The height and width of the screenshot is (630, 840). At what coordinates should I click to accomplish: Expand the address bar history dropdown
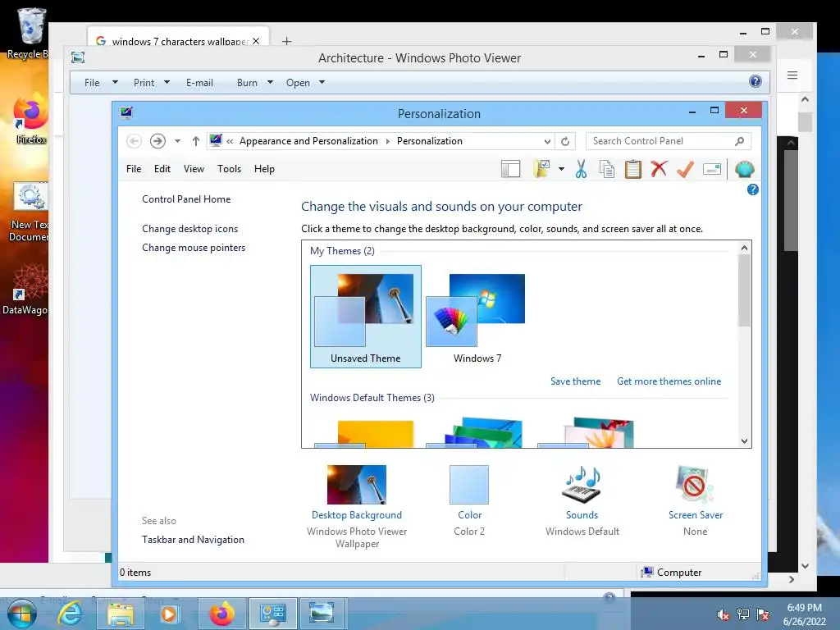coord(547,141)
